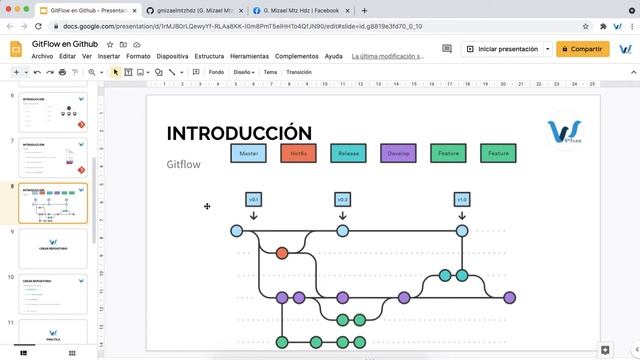Select the line tool

click(x=172, y=72)
